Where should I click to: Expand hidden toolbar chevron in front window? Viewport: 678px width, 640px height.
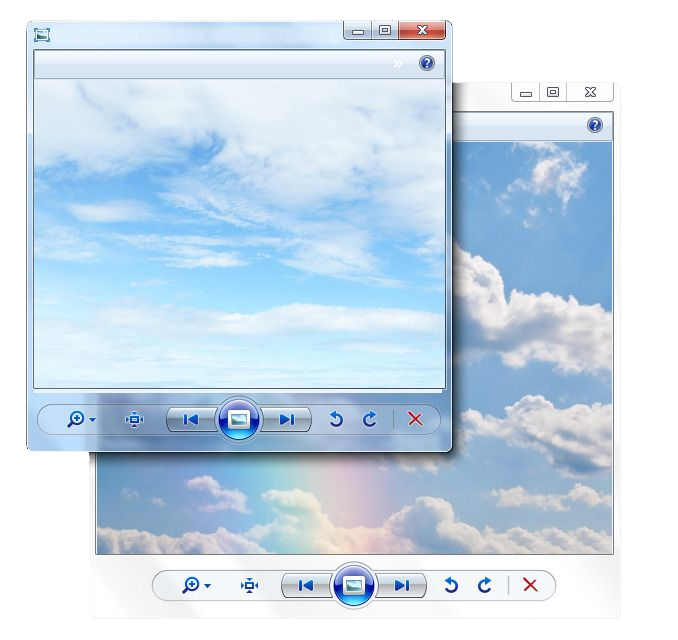pyautogui.click(x=398, y=64)
